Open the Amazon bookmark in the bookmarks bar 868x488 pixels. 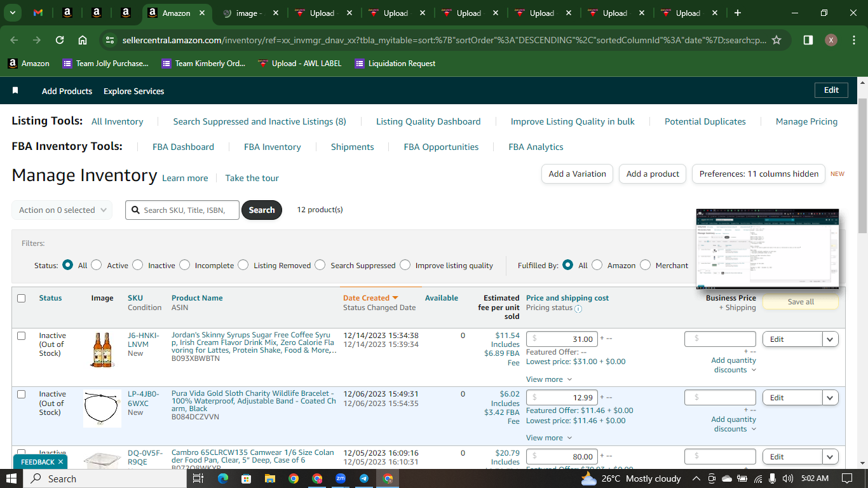coord(29,64)
